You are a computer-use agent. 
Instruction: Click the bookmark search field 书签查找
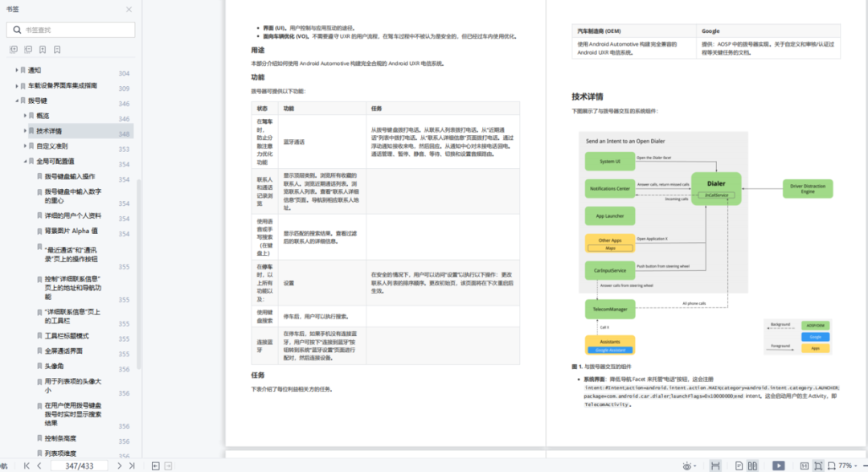tap(71, 30)
